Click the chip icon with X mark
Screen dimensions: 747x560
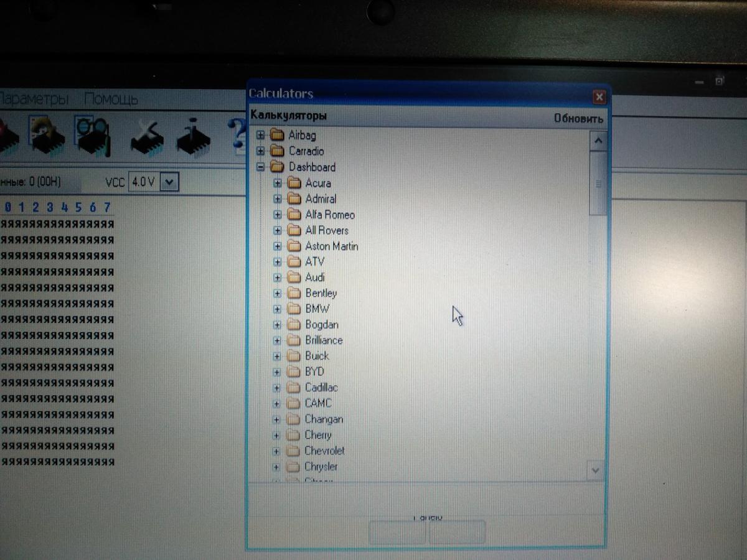(x=146, y=138)
